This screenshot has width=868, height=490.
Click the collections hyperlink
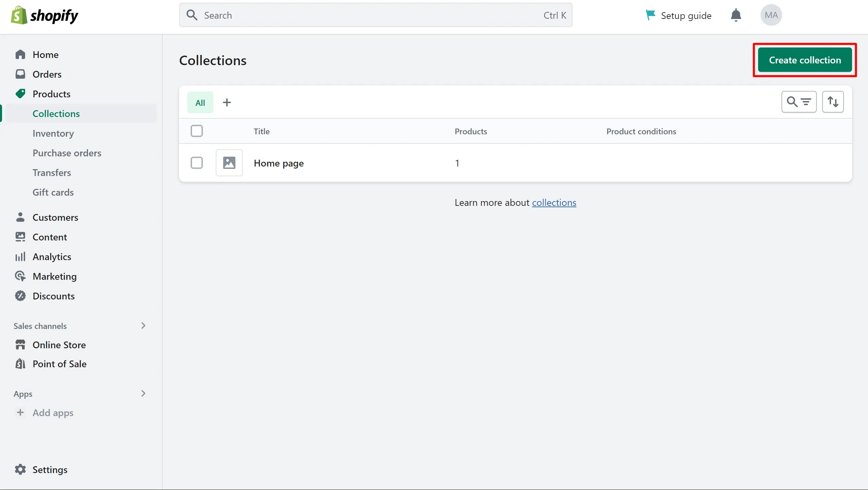(x=554, y=202)
